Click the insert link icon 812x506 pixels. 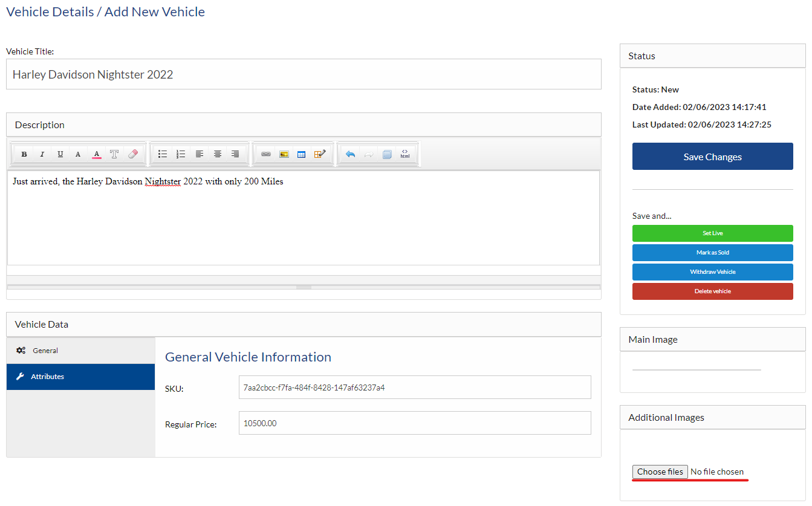click(x=265, y=154)
